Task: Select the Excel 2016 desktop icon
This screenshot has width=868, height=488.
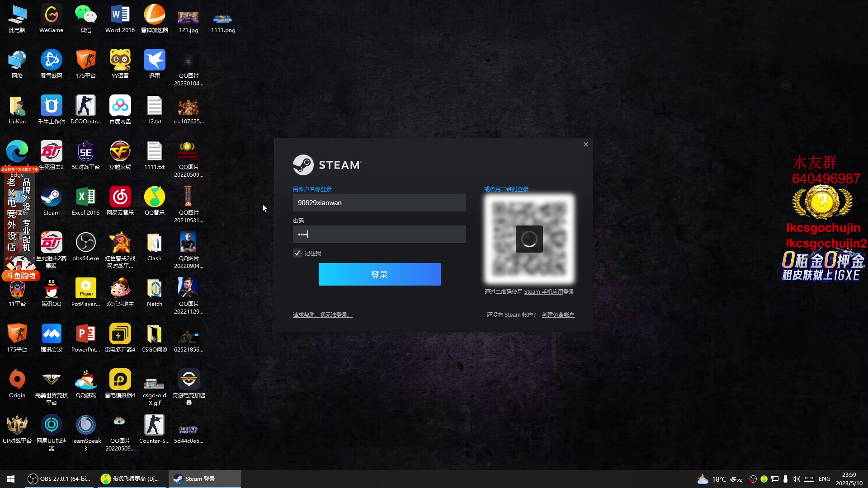Action: tap(85, 202)
